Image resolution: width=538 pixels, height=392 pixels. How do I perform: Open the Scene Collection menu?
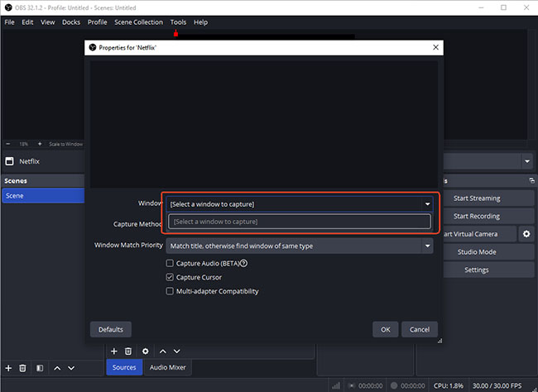coord(138,22)
